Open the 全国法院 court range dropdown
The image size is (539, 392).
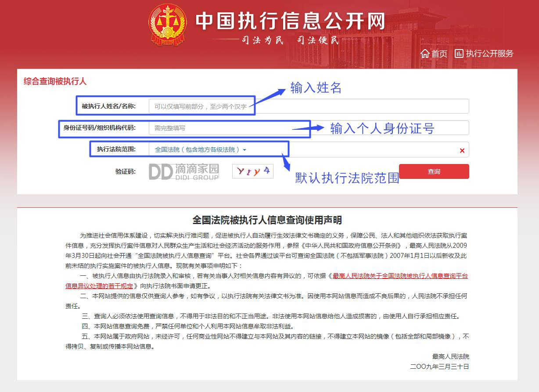pos(201,150)
